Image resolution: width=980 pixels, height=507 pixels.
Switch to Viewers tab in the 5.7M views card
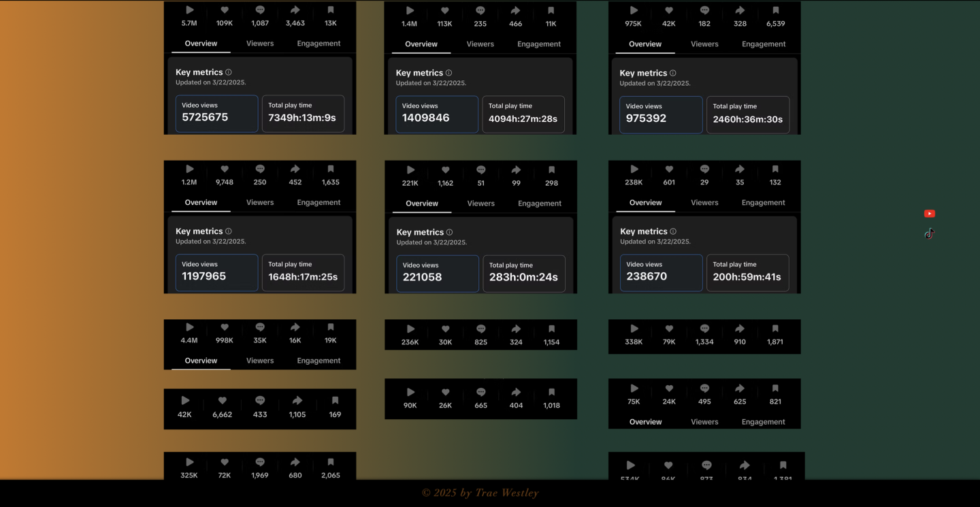coord(260,44)
